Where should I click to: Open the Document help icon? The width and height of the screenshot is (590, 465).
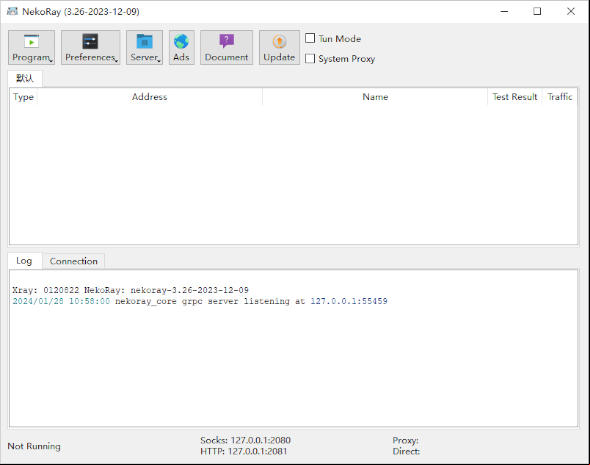pyautogui.click(x=227, y=41)
